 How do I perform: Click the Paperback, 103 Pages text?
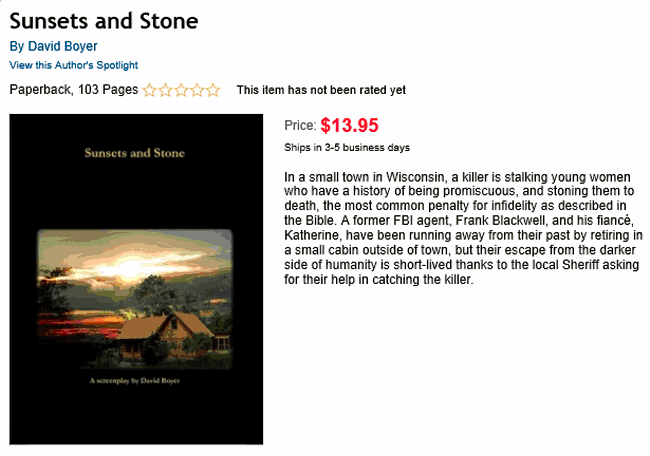click(x=74, y=90)
